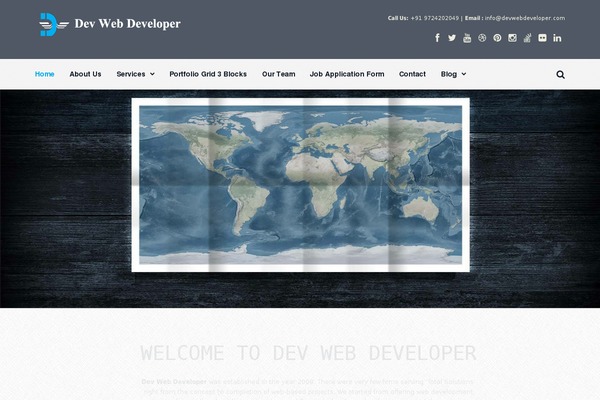Screen dimensions: 600x400
Task: Click the bold 'Dev Web Developer' intro text
Action: point(174,382)
